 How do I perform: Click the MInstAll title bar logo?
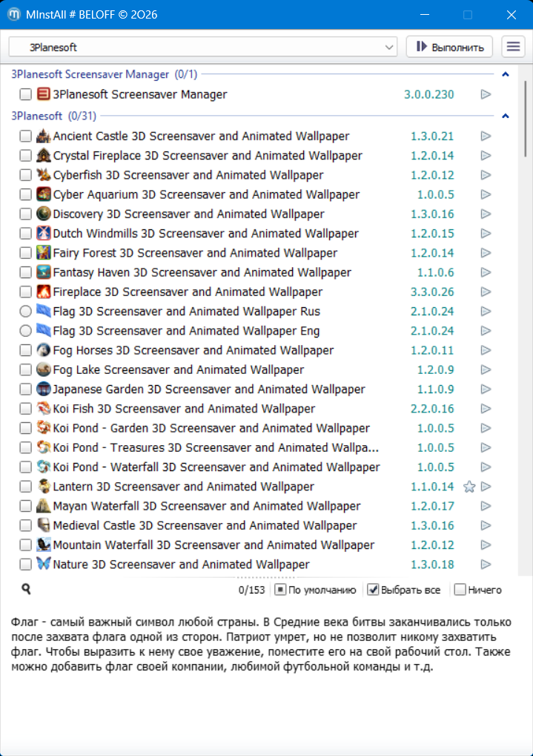point(14,14)
